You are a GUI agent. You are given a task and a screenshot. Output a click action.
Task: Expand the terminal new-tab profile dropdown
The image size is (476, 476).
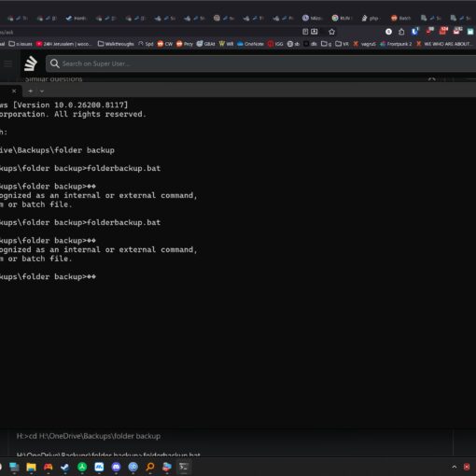[x=42, y=91]
